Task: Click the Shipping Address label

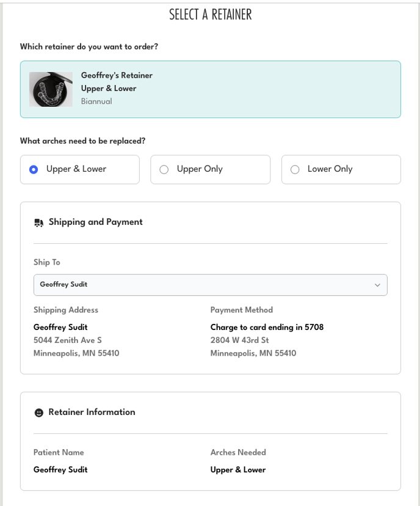Action: point(65,310)
